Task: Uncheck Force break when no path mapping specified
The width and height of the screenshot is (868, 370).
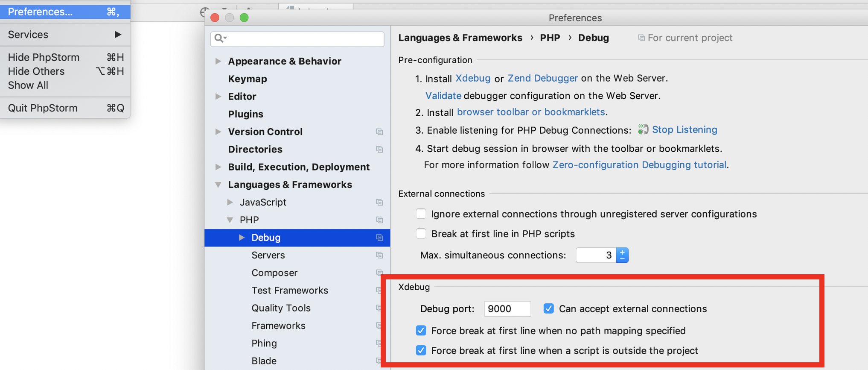Action: 421,330
